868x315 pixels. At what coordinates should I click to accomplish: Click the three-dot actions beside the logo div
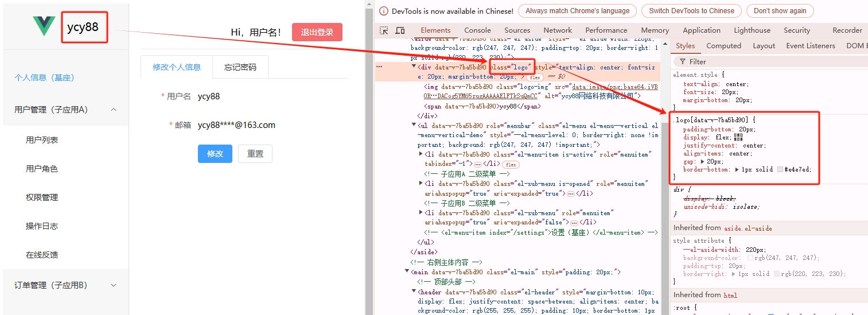[379, 67]
